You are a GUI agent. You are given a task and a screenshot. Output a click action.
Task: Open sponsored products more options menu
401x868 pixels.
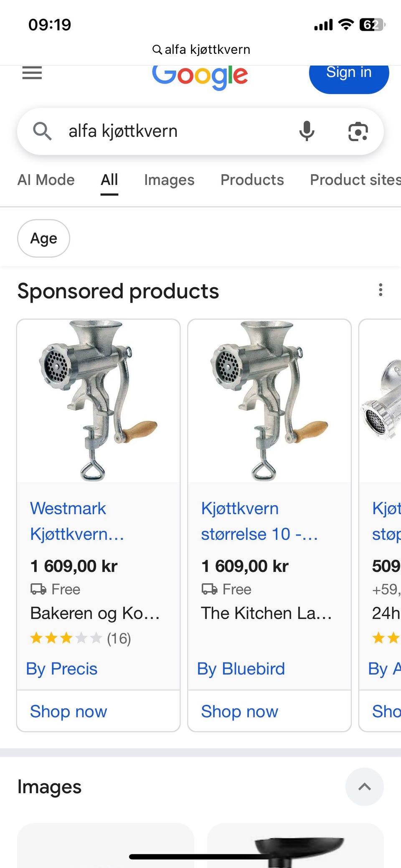click(x=380, y=290)
